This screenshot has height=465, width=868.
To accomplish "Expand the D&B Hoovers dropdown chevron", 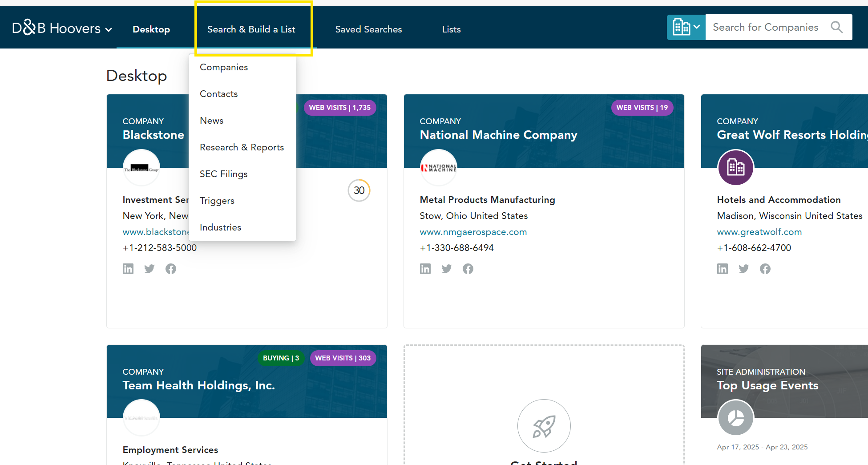I will [109, 30].
